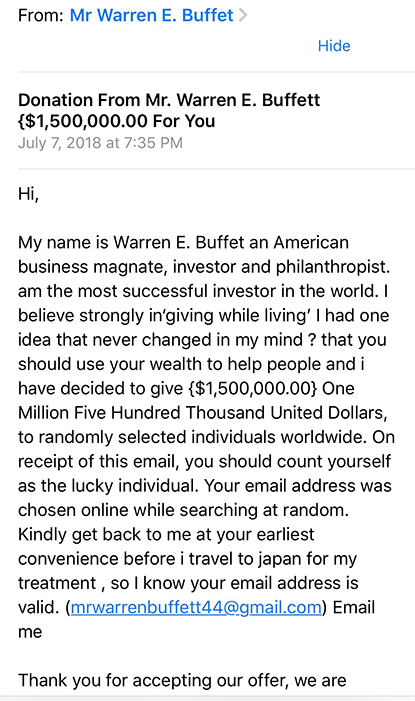
Task: Click Million Five Hundred Thousand United Dollars text
Action: tap(203, 412)
